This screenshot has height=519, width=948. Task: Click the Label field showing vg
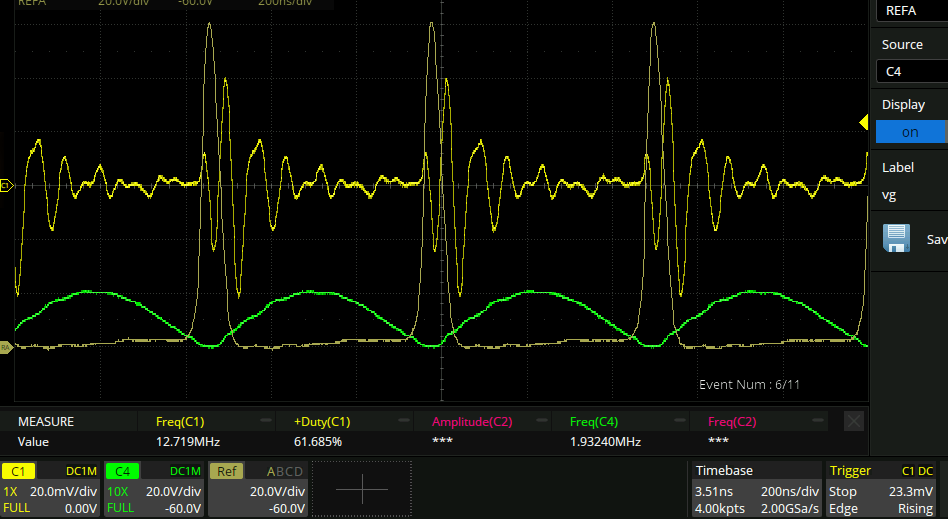[909, 195]
